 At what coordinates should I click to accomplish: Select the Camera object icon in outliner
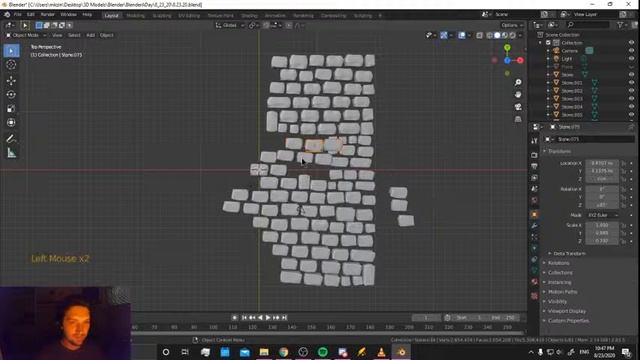(556, 51)
